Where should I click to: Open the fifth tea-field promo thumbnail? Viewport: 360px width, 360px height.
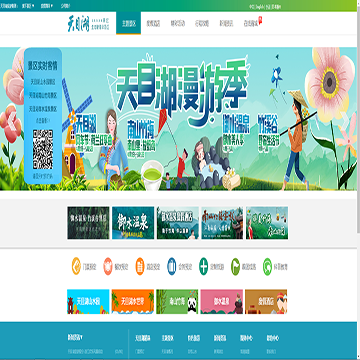click(267, 223)
